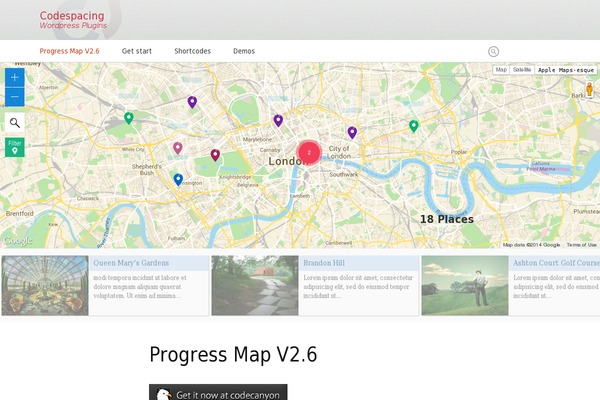This screenshot has height=400, width=600.
Task: Click the Brandon Hill path thumbnail
Action: click(x=255, y=286)
